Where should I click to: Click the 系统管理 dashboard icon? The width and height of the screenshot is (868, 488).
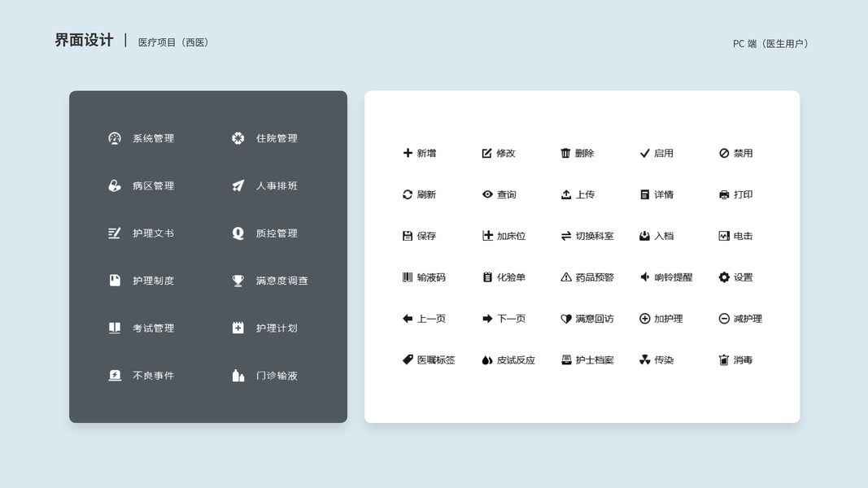coord(115,138)
